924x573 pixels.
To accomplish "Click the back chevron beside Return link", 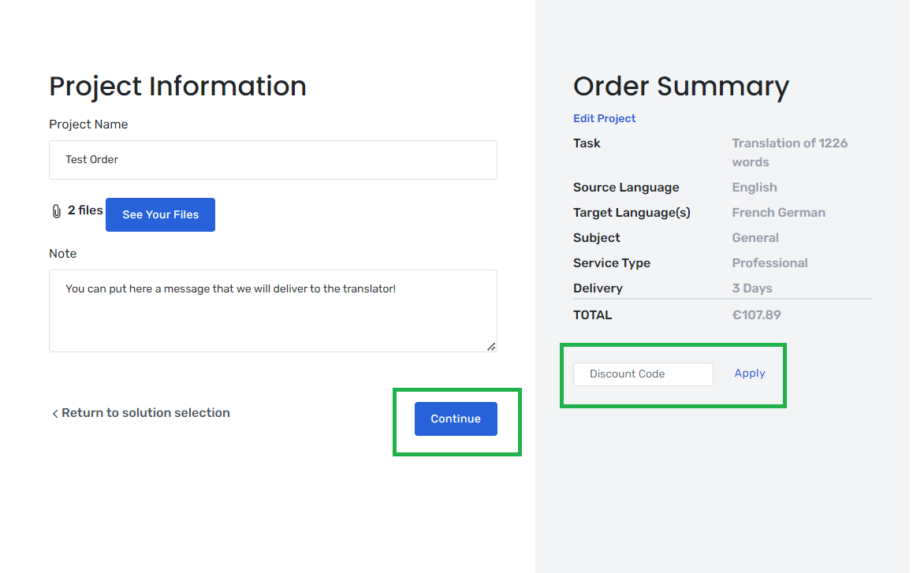I will 55,414.
